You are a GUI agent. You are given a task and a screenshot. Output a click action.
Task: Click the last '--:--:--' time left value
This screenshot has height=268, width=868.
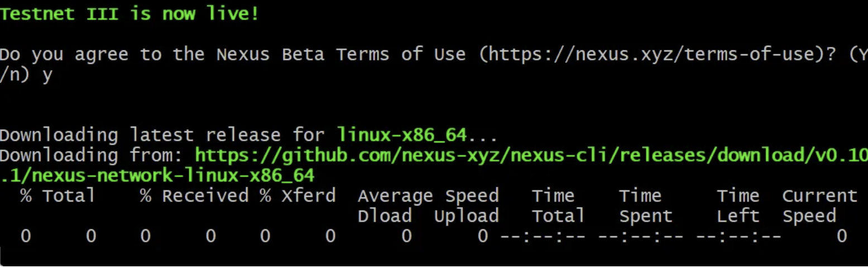[739, 237]
